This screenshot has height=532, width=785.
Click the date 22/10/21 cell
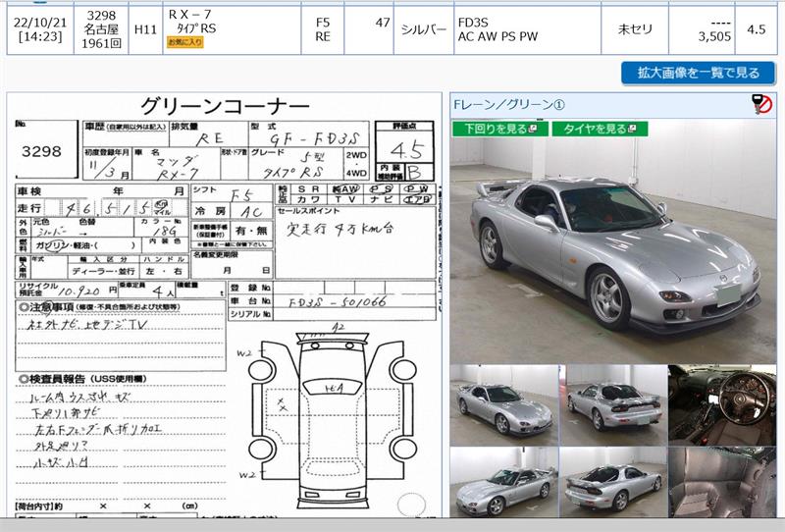[x=40, y=29]
